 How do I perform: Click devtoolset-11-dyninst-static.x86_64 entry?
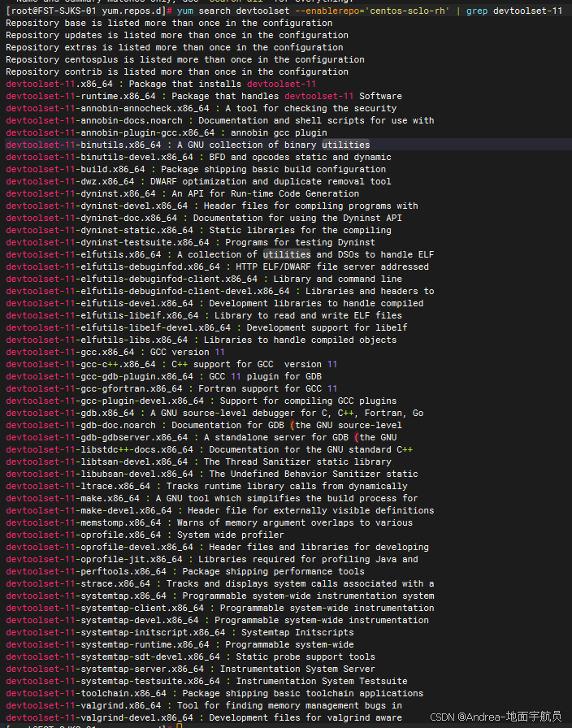[x=198, y=230]
